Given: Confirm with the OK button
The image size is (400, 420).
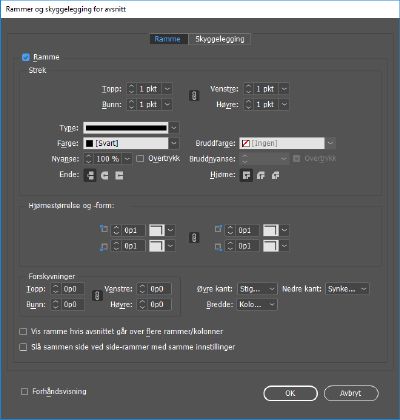Looking at the screenshot, I should tap(290, 393).
